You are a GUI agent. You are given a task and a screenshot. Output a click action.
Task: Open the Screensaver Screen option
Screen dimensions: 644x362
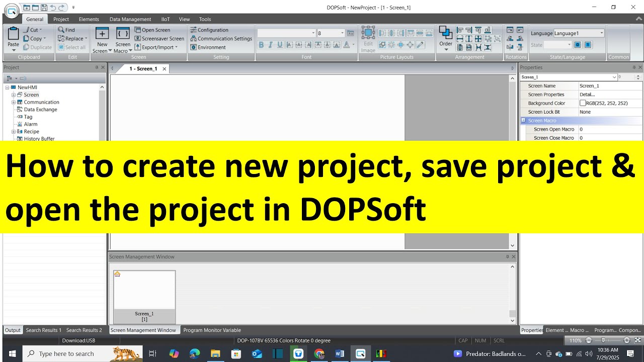tap(159, 38)
